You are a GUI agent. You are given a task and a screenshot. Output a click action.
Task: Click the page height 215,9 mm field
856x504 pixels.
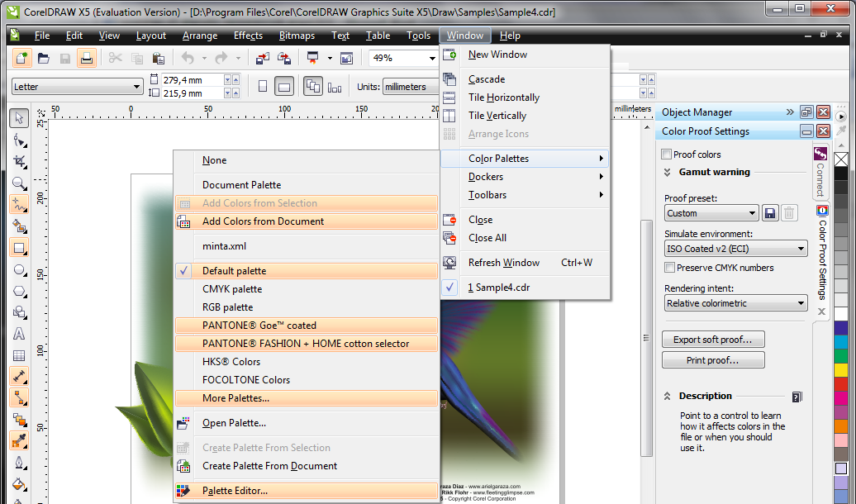[193, 93]
